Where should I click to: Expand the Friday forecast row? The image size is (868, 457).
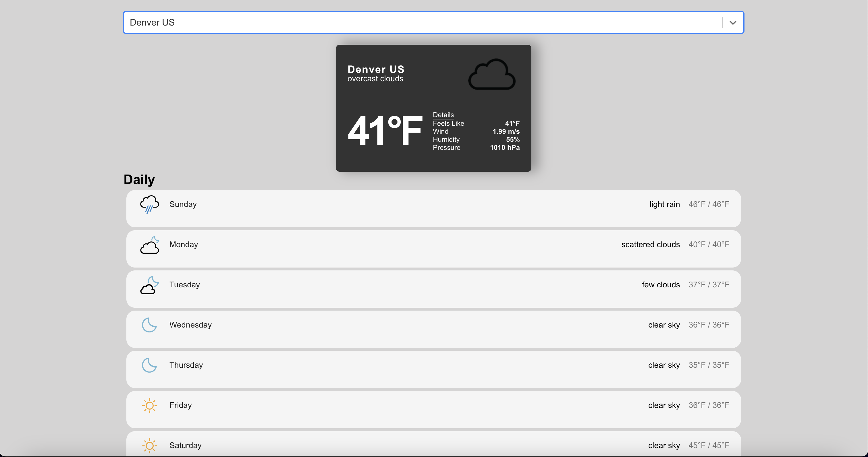(x=433, y=410)
